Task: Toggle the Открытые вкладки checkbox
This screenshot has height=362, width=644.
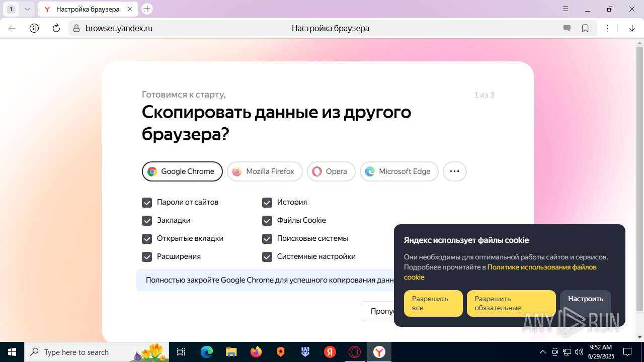Action: 147,239
